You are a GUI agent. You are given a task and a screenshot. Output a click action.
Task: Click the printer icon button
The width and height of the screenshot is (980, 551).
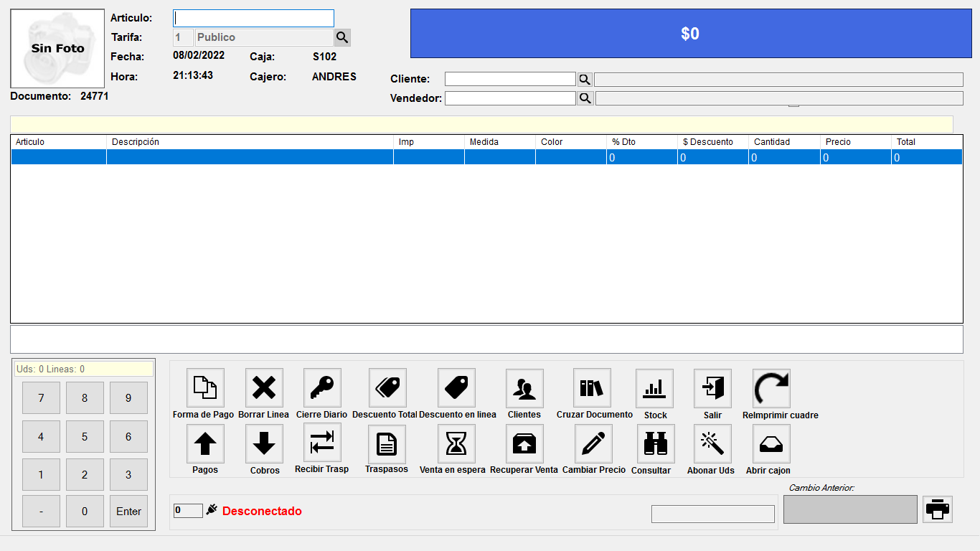coord(937,509)
